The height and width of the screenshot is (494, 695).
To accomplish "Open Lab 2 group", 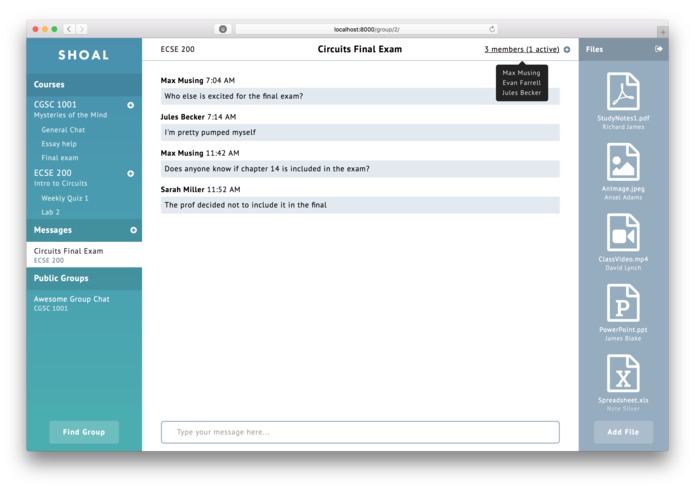I will (51, 212).
